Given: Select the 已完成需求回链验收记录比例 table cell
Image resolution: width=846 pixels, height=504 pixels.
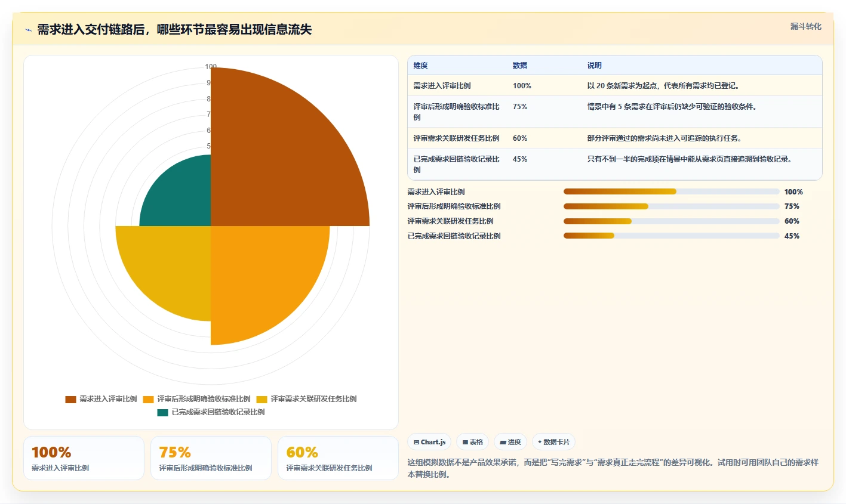Looking at the screenshot, I should (457, 165).
